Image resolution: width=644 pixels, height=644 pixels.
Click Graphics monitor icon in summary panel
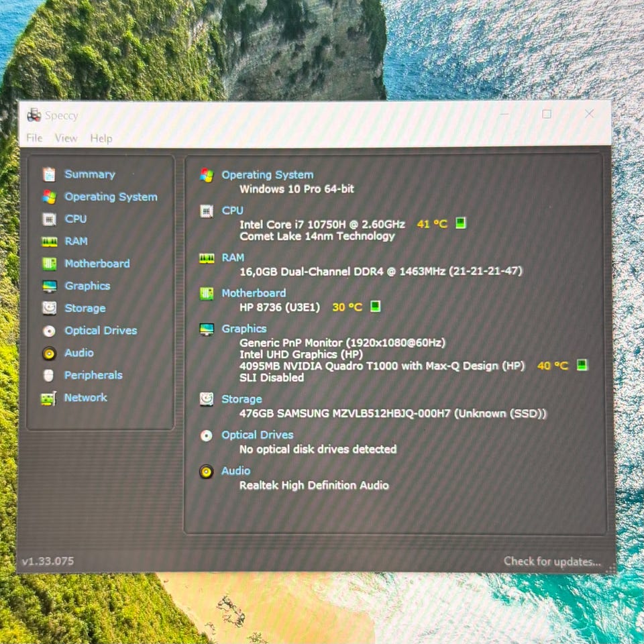tap(207, 329)
